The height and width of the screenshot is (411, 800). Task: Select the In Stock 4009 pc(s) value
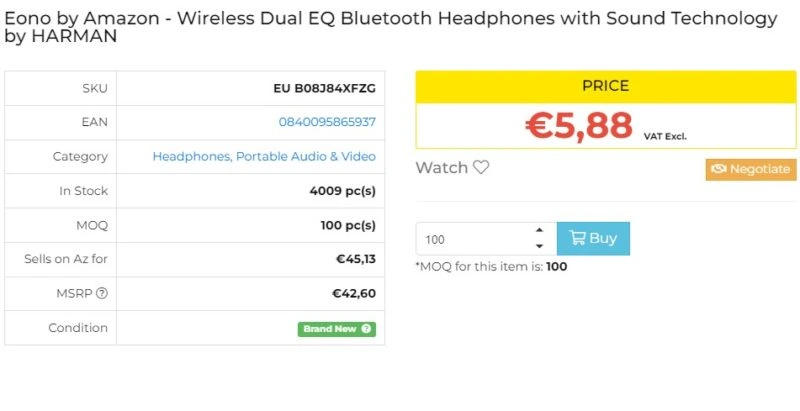pos(342,191)
